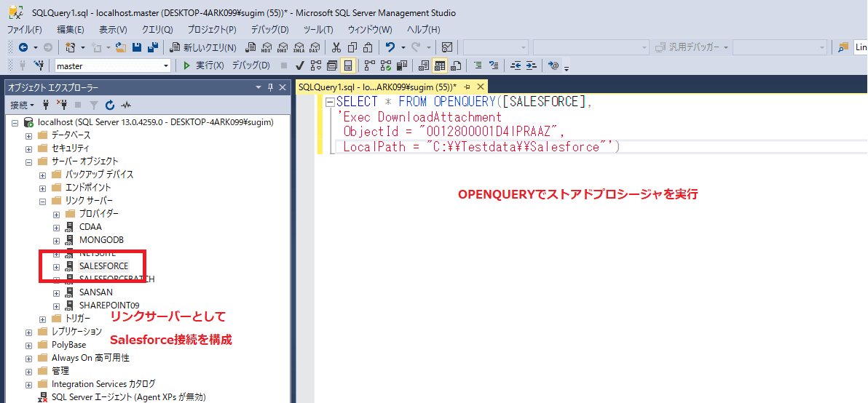Comment out selected lines icon
The height and width of the screenshot is (403, 868).
point(478,65)
